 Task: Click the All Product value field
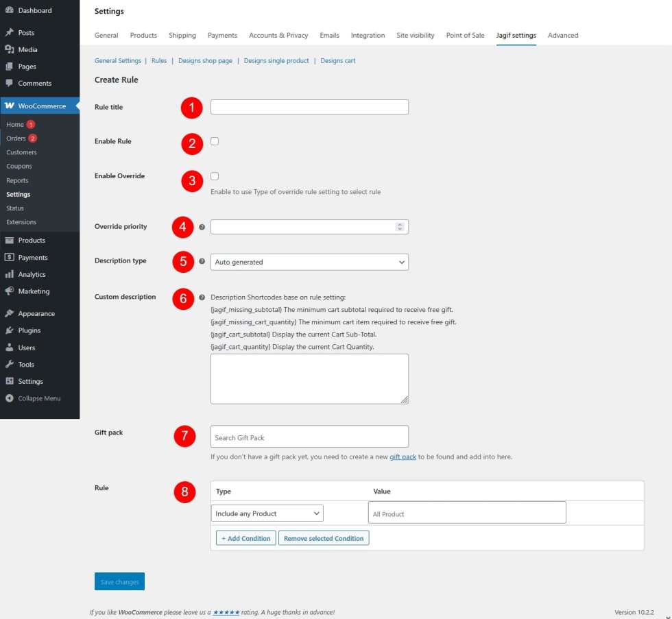click(x=467, y=512)
